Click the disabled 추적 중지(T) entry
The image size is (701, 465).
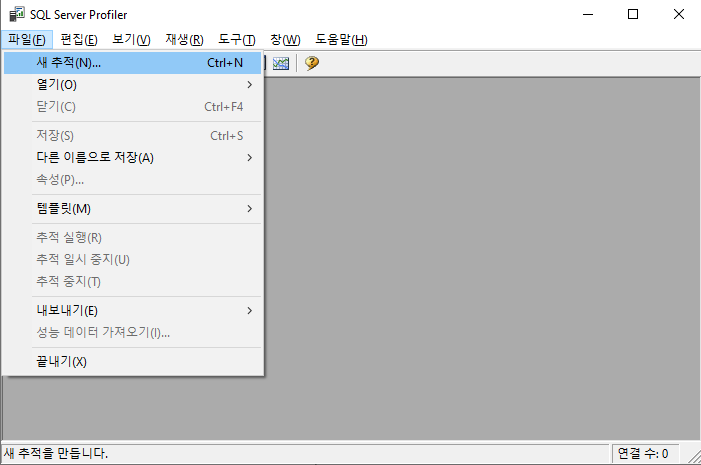tap(132, 282)
